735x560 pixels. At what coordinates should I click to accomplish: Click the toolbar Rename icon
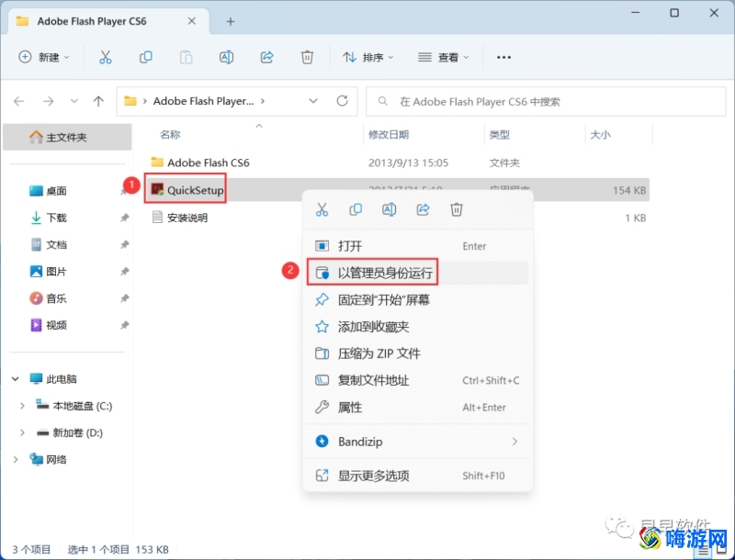pyautogui.click(x=226, y=57)
